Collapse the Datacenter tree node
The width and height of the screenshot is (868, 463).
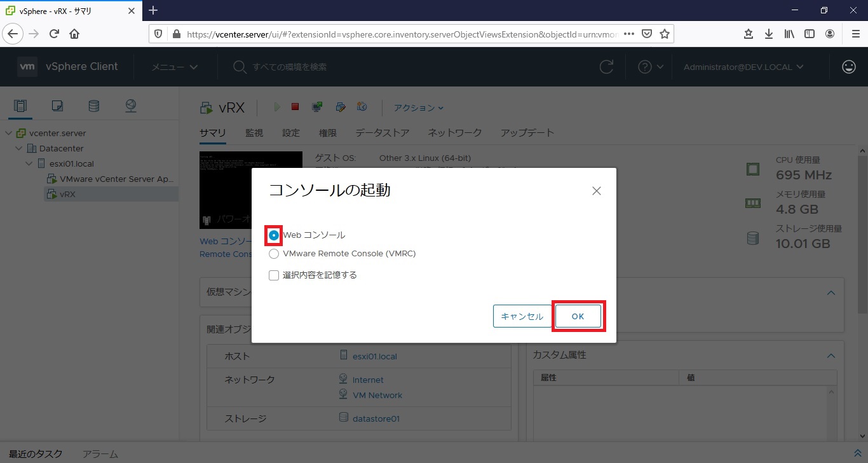[20, 148]
